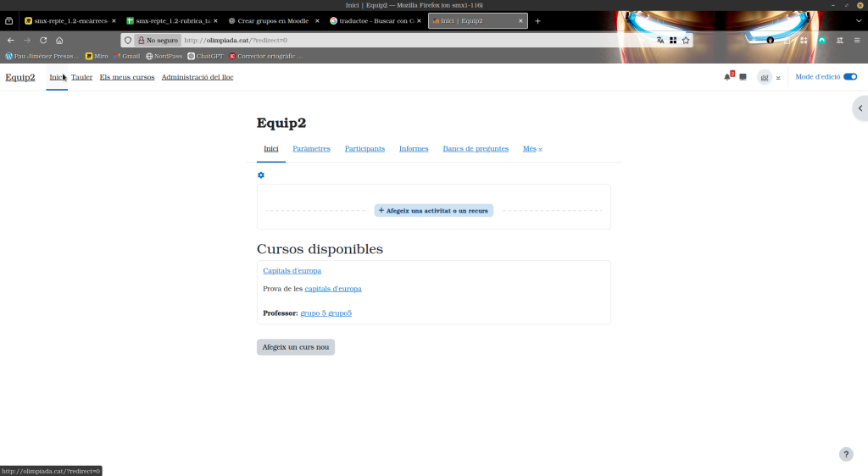Open the Firefox hamburger menu
The width and height of the screenshot is (868, 476).
[x=857, y=40]
